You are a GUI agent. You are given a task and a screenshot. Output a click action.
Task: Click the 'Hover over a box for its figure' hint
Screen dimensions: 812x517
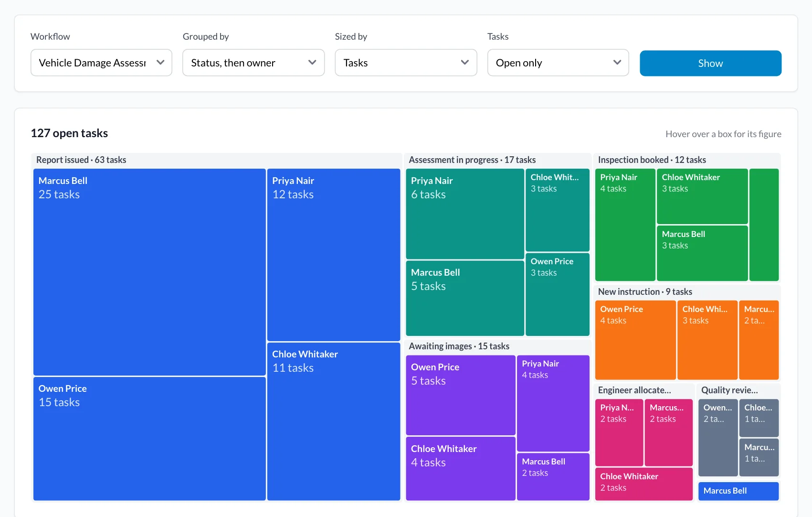(723, 134)
